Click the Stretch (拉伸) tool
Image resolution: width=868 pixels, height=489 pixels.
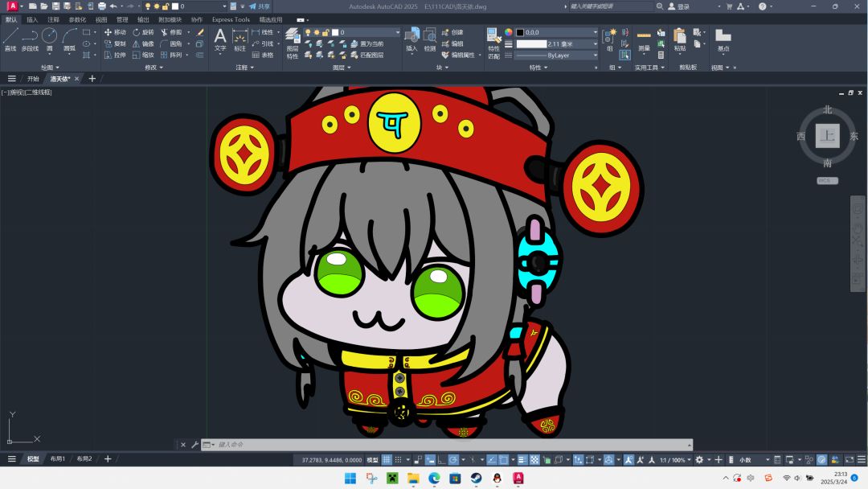pos(115,55)
